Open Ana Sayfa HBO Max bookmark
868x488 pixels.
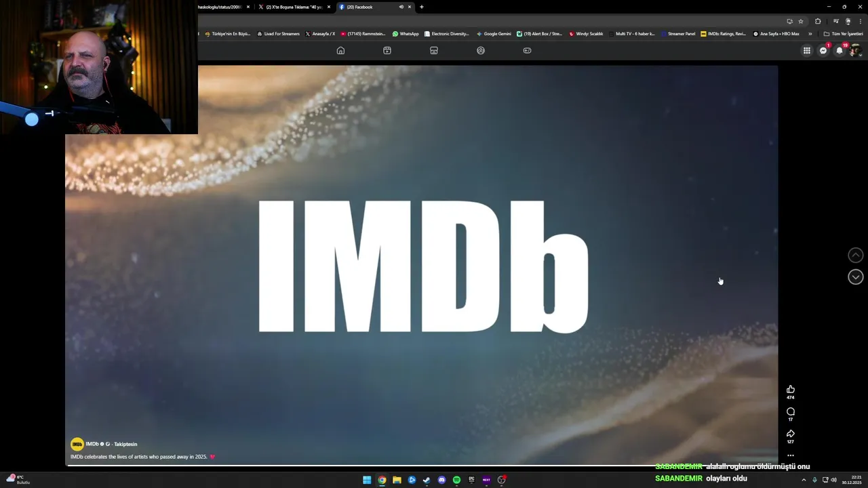[x=776, y=33]
